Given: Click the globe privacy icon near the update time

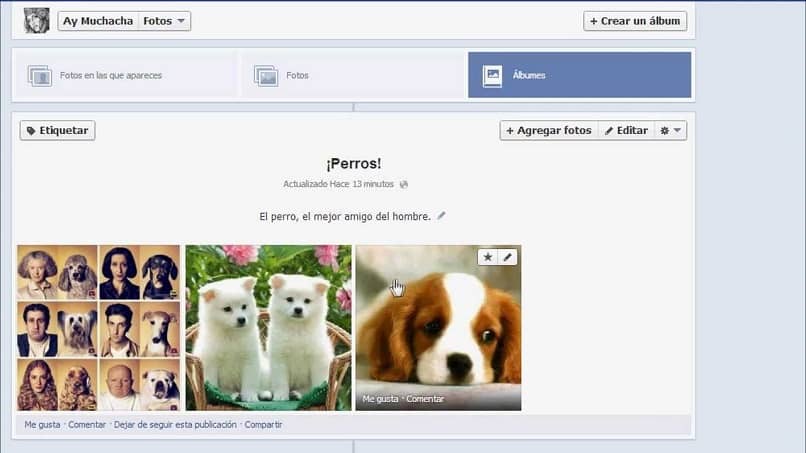Looking at the screenshot, I should (x=404, y=184).
